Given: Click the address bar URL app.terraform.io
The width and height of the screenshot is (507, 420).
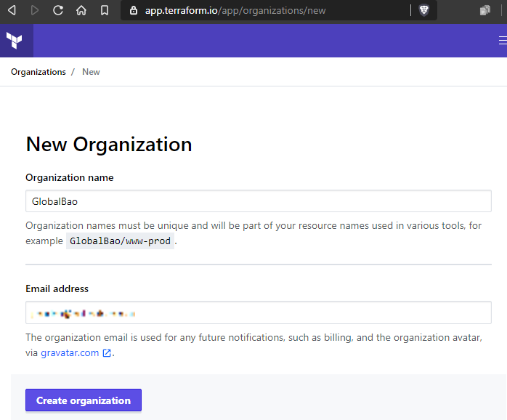Looking at the screenshot, I should 235,11.
